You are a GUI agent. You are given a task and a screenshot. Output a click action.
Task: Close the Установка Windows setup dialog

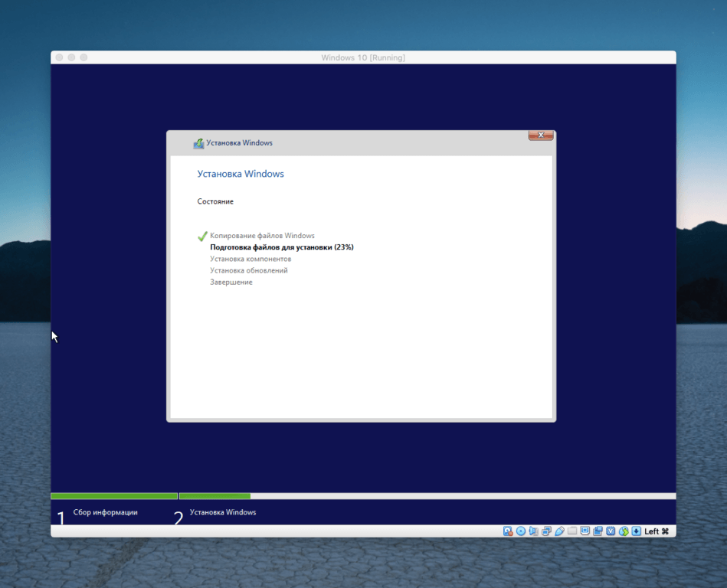pyautogui.click(x=541, y=135)
